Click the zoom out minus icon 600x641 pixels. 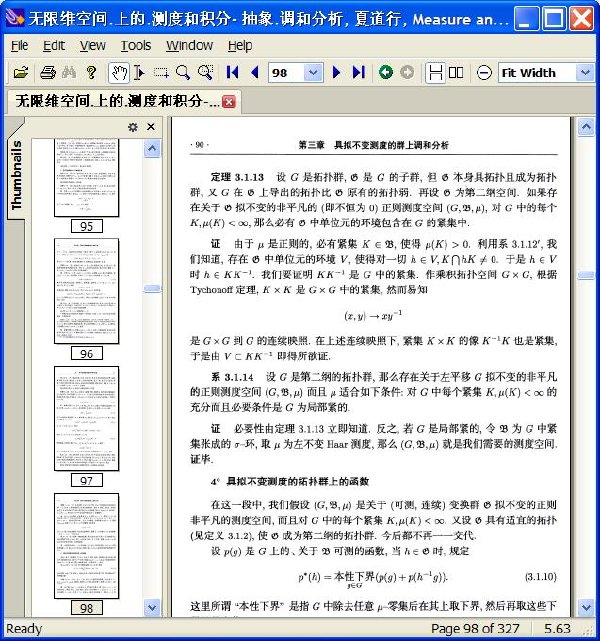484,73
